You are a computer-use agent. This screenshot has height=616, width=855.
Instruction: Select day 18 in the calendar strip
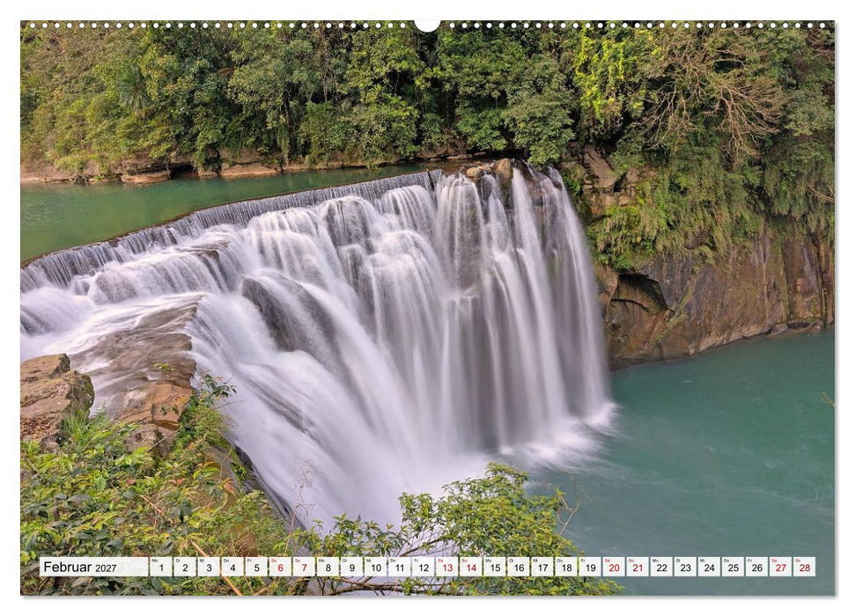(x=566, y=567)
